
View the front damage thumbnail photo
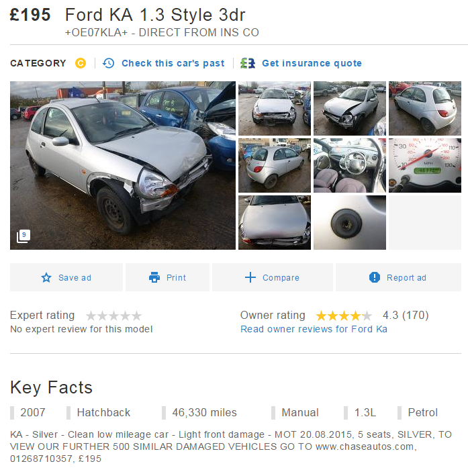275,108
